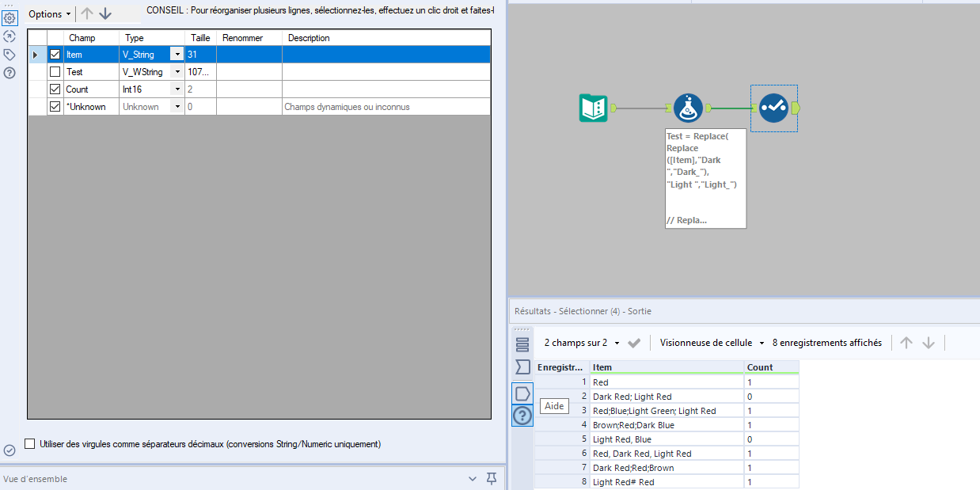Select the navigation arrow icon below the gear

tap(9, 36)
